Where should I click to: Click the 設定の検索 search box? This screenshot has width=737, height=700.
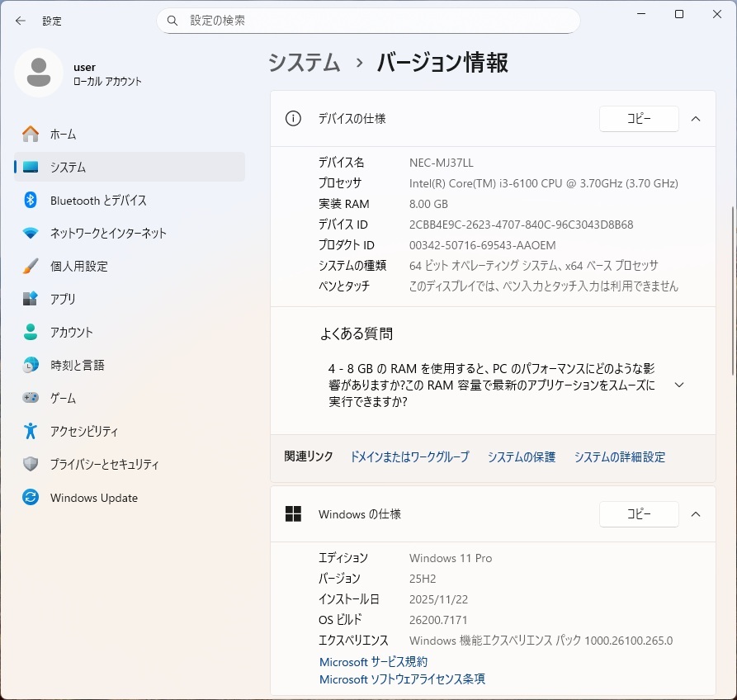point(368,21)
